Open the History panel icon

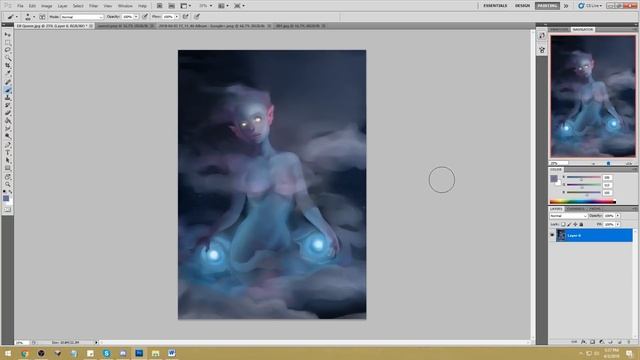(x=542, y=36)
